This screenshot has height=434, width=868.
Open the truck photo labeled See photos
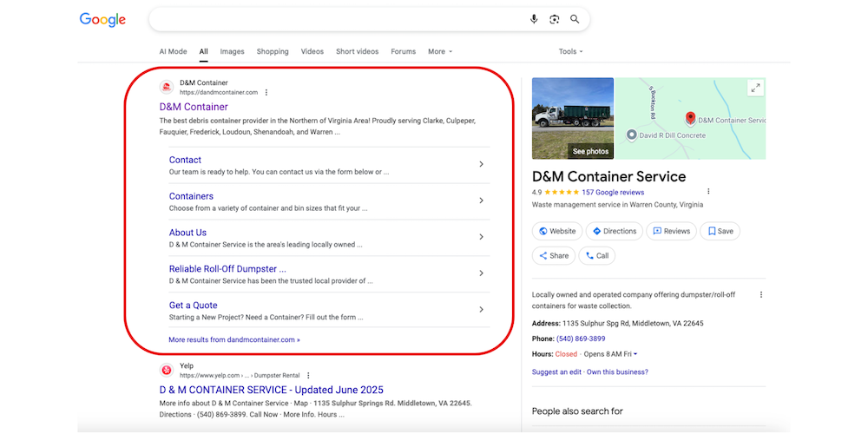click(573, 118)
